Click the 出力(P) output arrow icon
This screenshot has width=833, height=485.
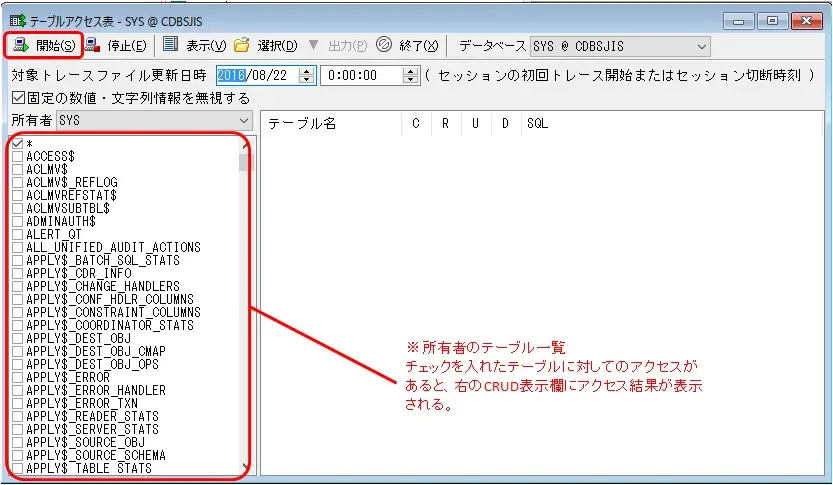click(313, 46)
